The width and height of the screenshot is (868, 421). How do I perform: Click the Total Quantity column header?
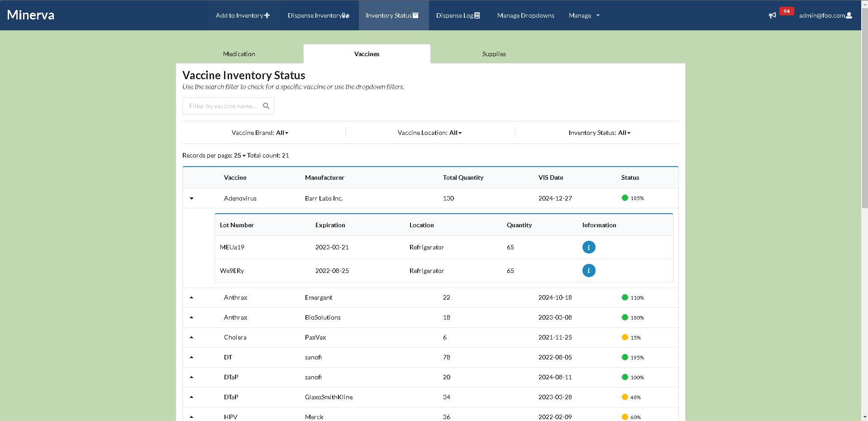point(463,177)
